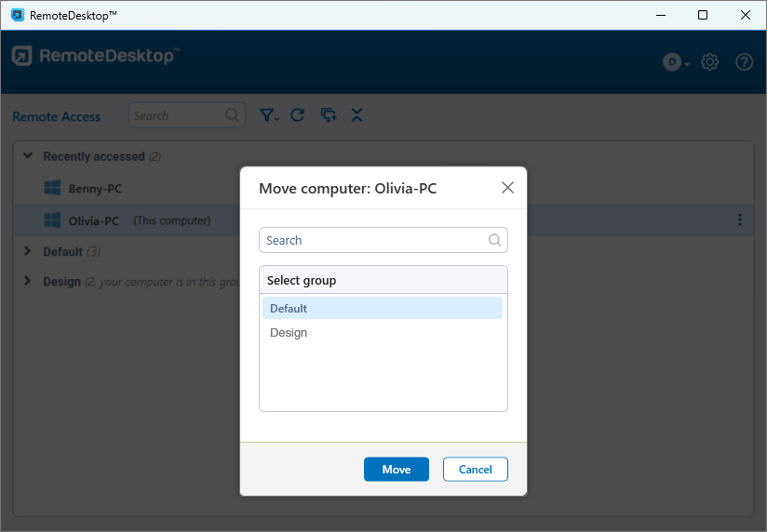Viewport: 767px width, 532px height.
Task: Collapse the Recently accessed group
Action: (x=27, y=156)
